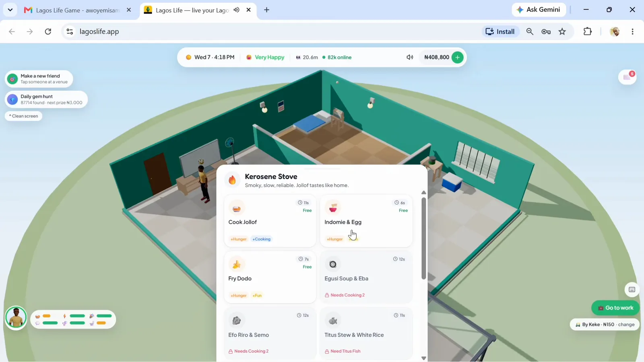Close the Lagos Life browser tab
Image resolution: width=644 pixels, height=362 pixels.
[x=249, y=10]
